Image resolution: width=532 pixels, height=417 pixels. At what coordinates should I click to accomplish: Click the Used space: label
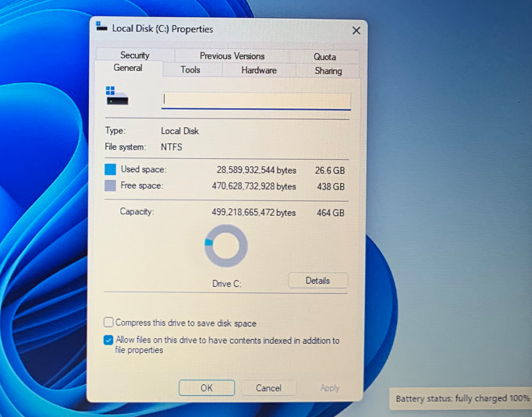click(x=144, y=170)
